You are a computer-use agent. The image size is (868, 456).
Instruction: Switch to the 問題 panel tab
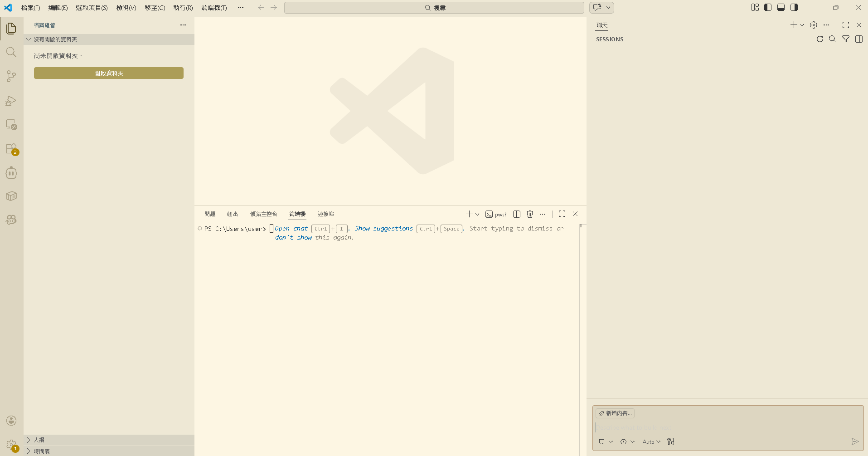pyautogui.click(x=209, y=214)
